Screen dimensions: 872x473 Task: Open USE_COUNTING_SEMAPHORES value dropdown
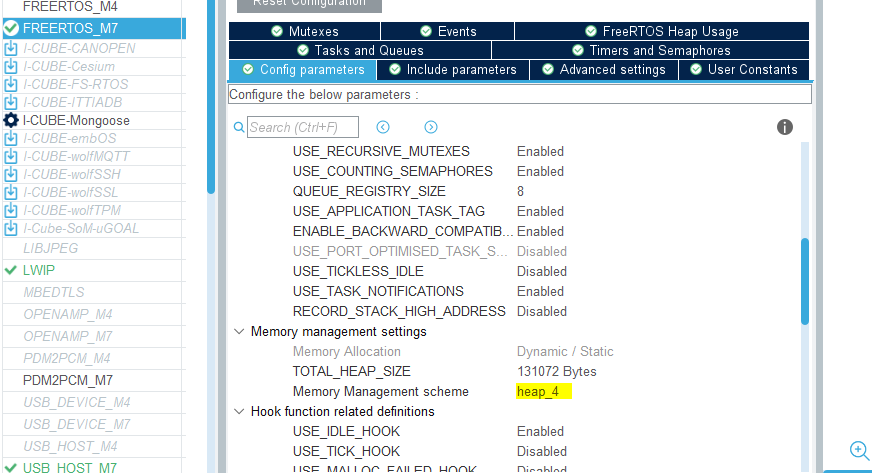pos(540,172)
